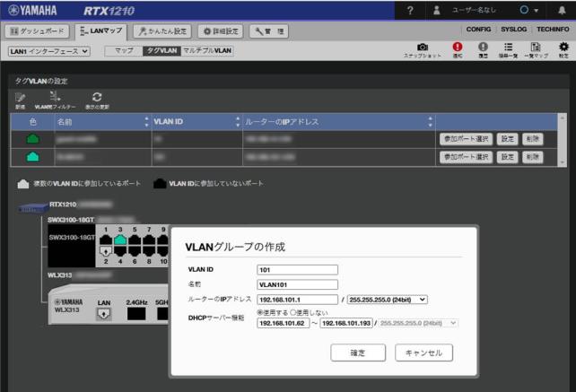Viewport: 576px width, 392px height.
Task: Open the notification bell icon
Action: (562, 10)
